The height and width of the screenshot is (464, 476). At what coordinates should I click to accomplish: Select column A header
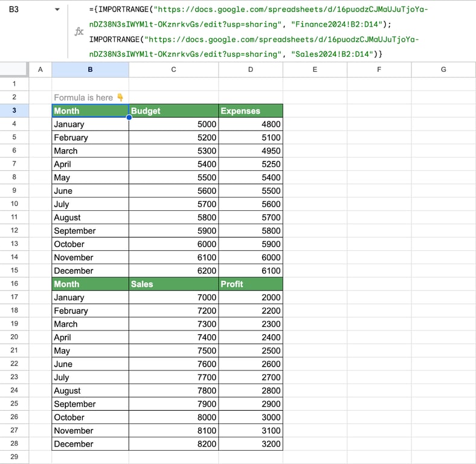coord(40,69)
